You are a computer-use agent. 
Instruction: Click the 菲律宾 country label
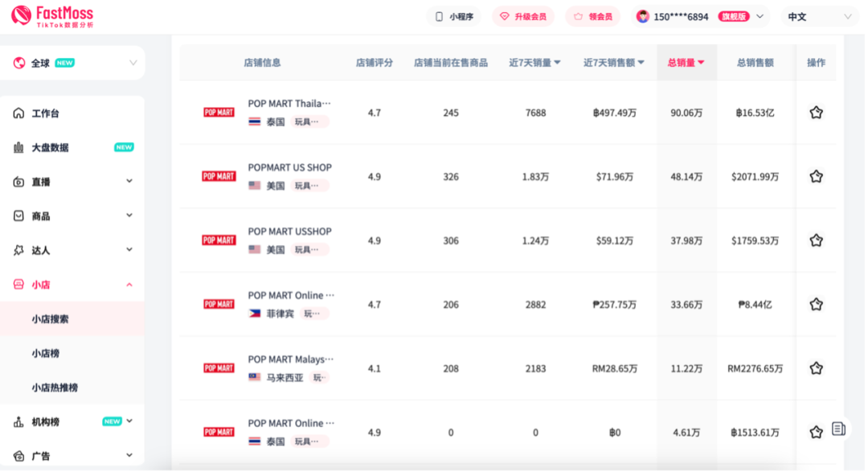click(280, 314)
